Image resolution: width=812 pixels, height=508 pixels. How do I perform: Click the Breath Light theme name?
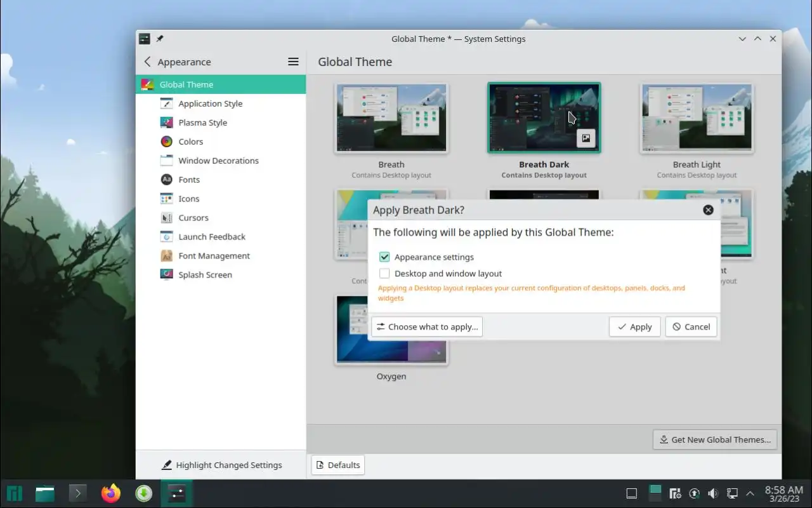tap(697, 164)
